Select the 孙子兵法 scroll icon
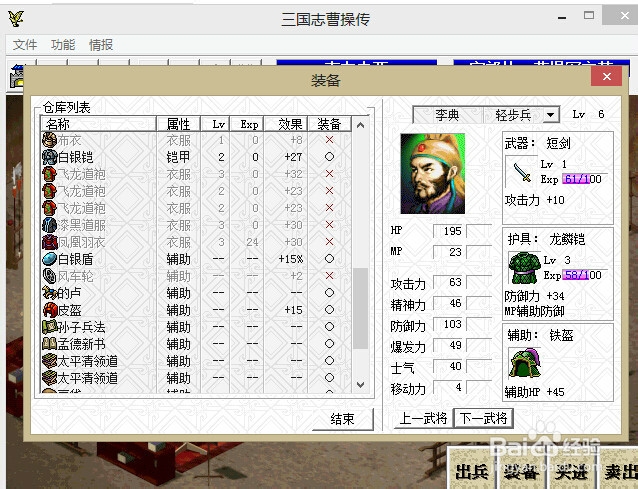The image size is (638, 489). click(50, 327)
